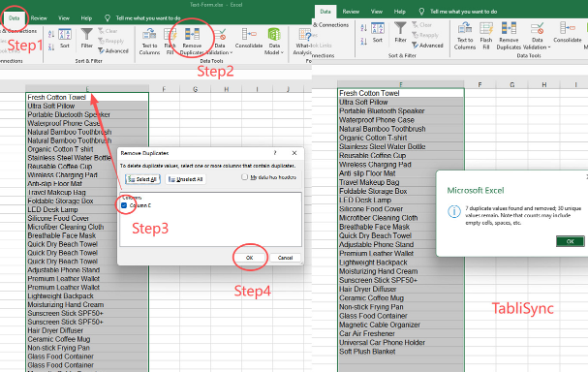
Task: Select 'Magnetic Cable Organizer' cell in right sheet
Action: [401, 325]
